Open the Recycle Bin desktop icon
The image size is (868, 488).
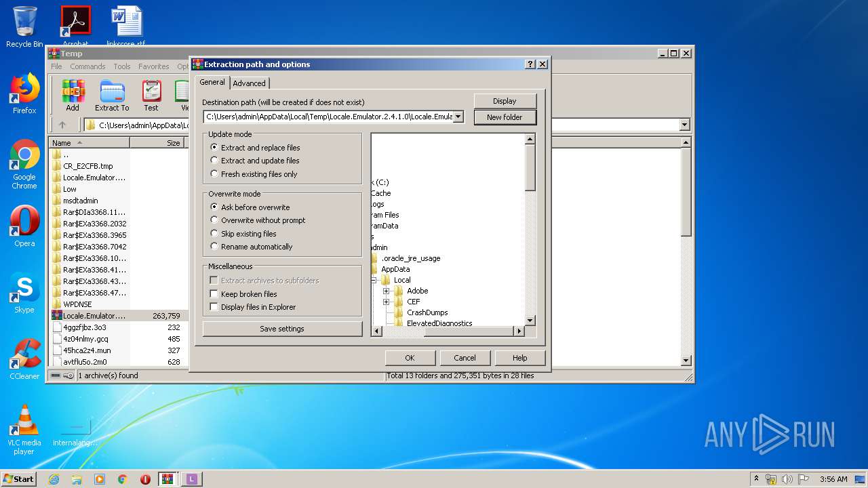(24, 27)
